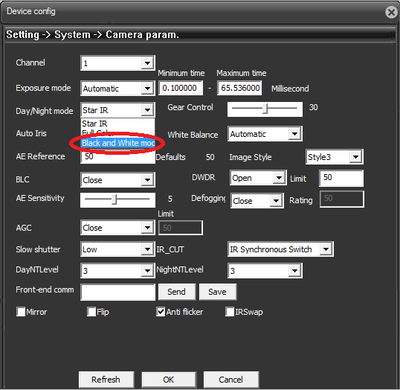
Task: Uncheck the Anti flicker option
Action: pyautogui.click(x=161, y=312)
